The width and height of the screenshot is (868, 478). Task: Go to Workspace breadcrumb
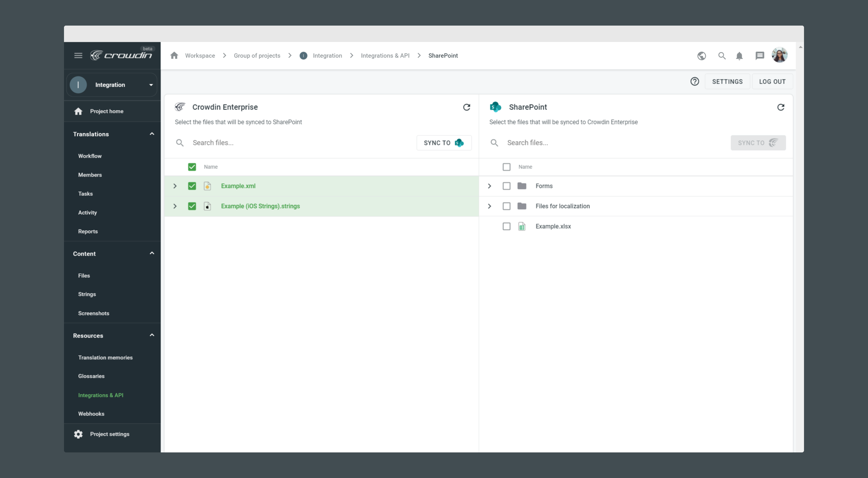(200, 56)
